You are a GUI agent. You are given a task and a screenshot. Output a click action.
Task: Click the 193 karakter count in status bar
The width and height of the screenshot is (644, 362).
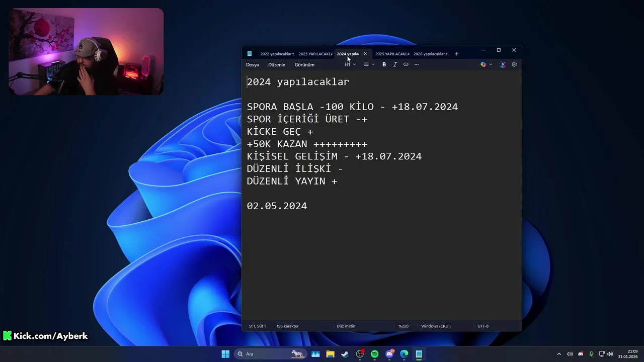click(x=287, y=326)
